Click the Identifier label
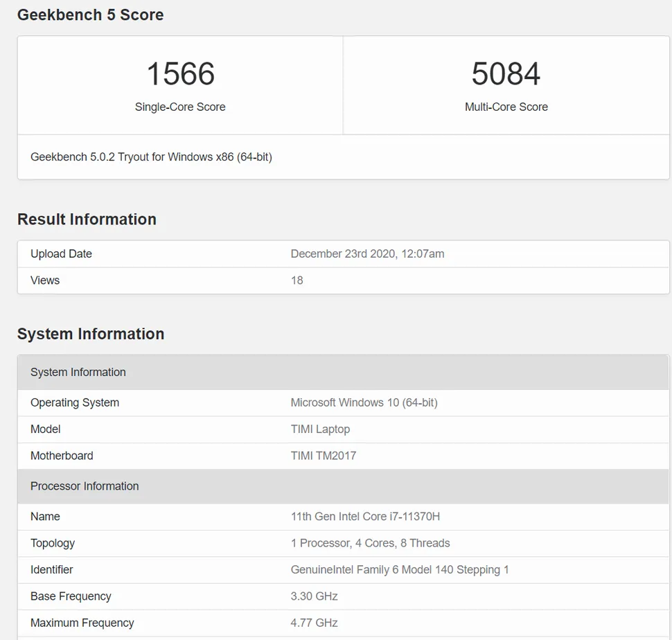 pos(51,570)
